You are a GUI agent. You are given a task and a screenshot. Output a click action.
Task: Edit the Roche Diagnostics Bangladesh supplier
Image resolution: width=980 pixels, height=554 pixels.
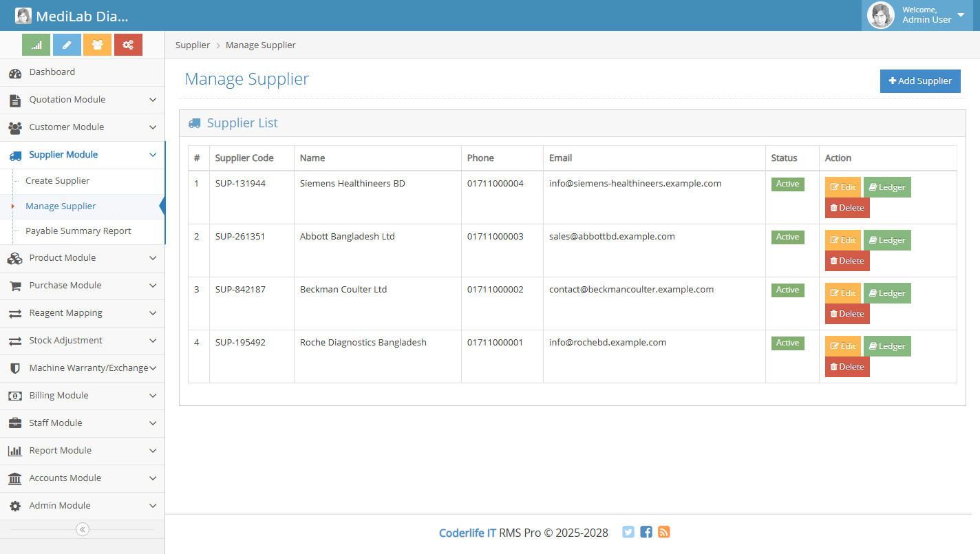pos(843,346)
